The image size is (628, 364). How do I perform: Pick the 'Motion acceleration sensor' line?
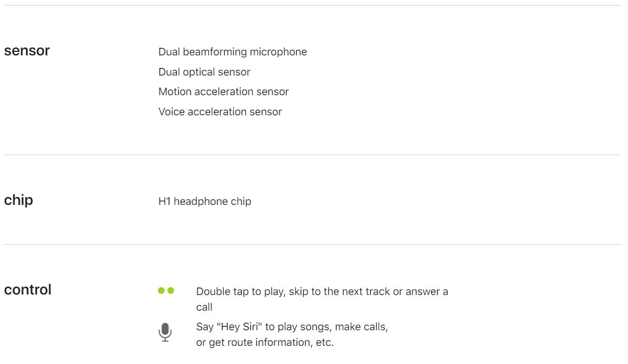pyautogui.click(x=223, y=92)
